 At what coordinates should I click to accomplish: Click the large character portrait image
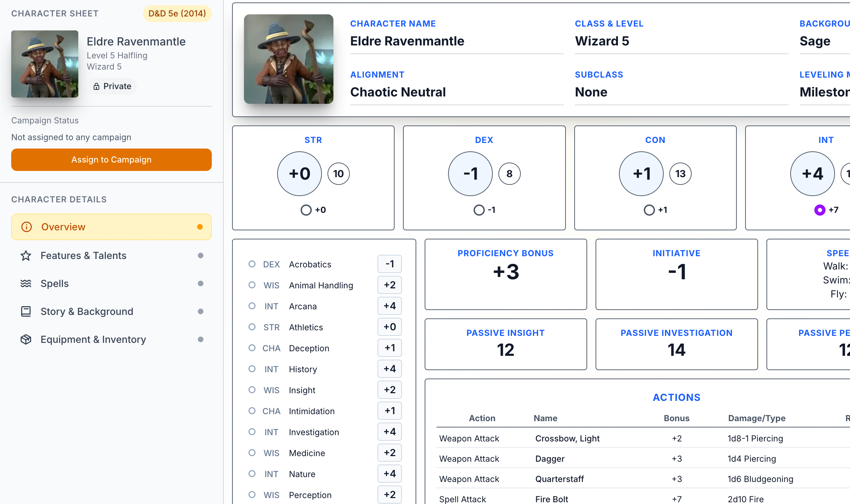click(x=289, y=59)
